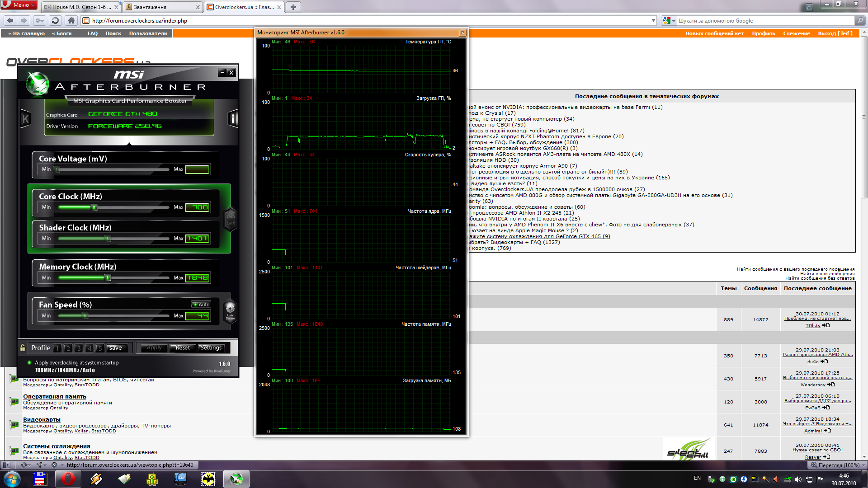
Task: Click the Core Clock slider handle
Action: (94, 207)
